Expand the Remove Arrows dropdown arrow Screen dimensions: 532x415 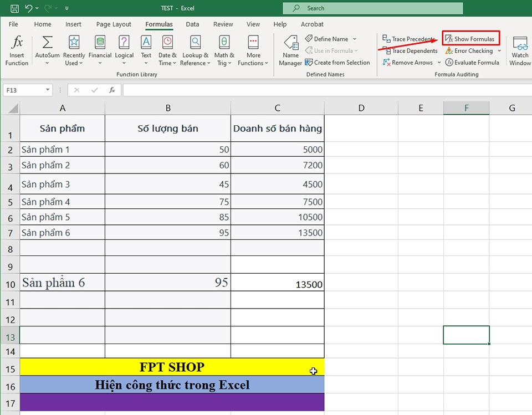[439, 63]
